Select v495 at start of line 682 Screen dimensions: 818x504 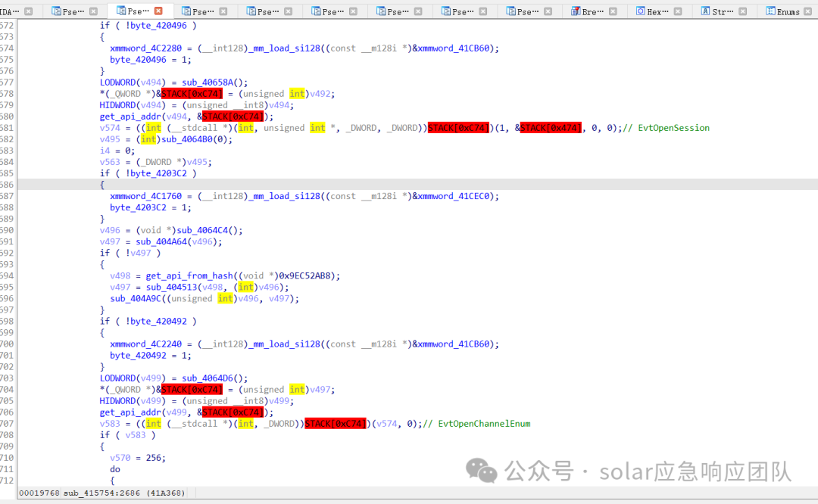click(x=110, y=139)
